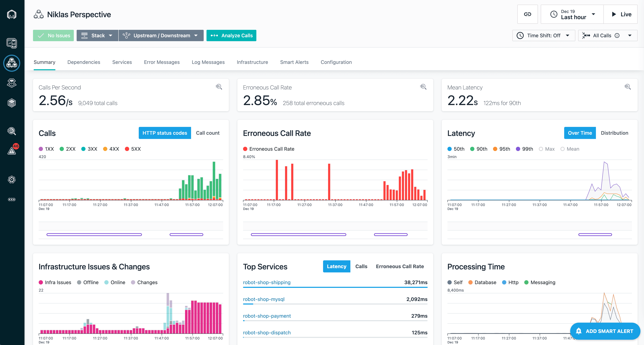Click the copy-link icon near Live button

coord(527,14)
